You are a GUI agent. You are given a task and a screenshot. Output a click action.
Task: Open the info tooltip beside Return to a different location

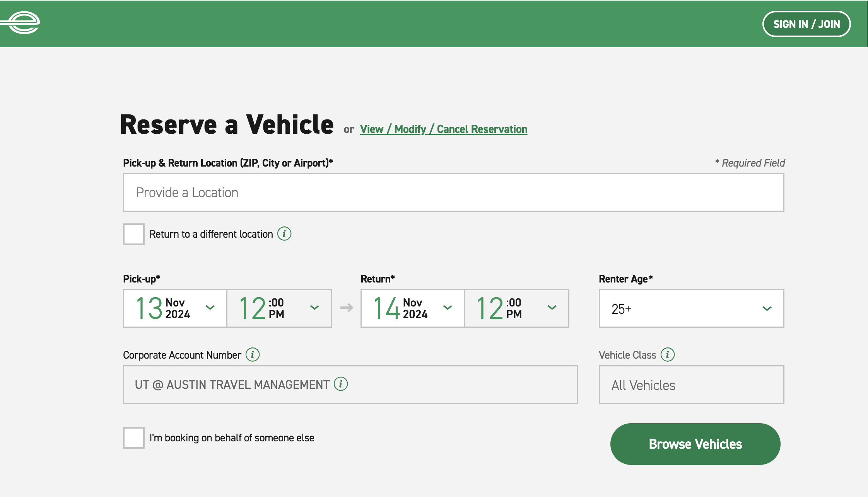tap(284, 233)
